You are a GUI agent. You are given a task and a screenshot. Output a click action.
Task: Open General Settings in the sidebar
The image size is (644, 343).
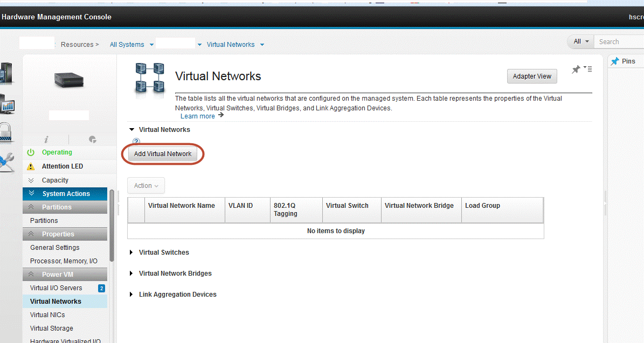(55, 248)
